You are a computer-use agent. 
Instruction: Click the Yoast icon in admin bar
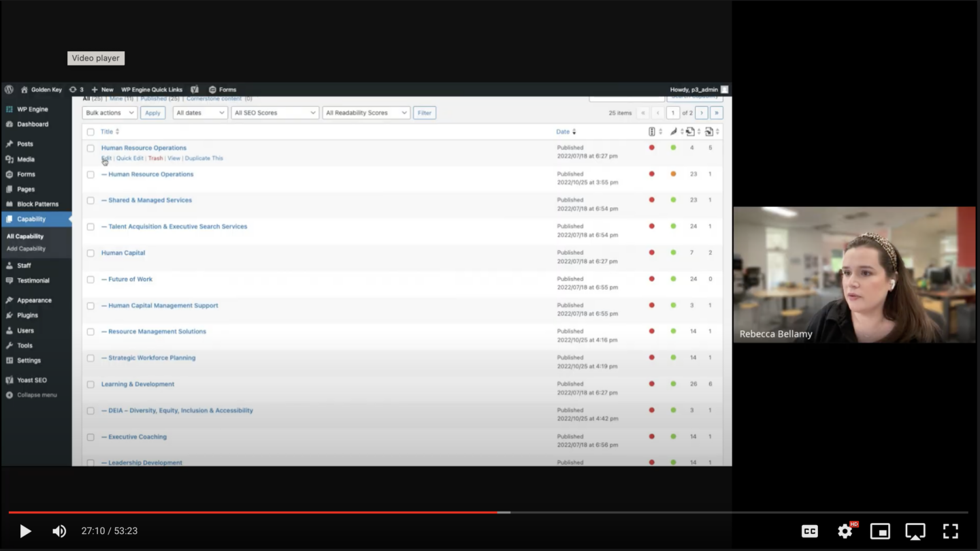point(195,89)
